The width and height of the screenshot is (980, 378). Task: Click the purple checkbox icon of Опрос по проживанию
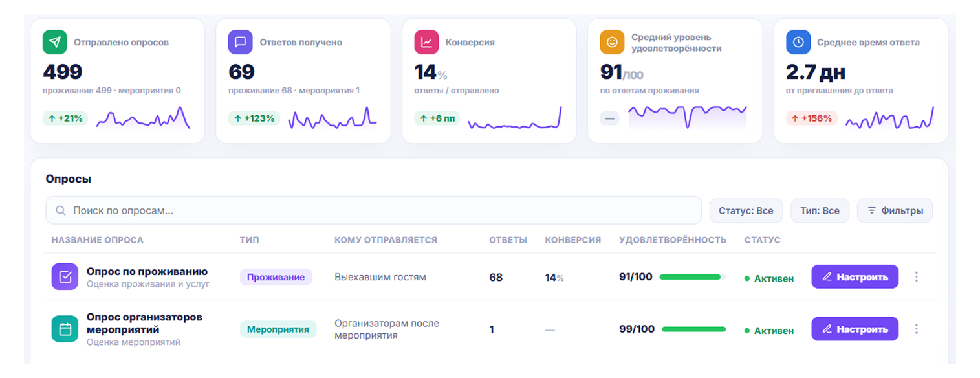tap(65, 277)
